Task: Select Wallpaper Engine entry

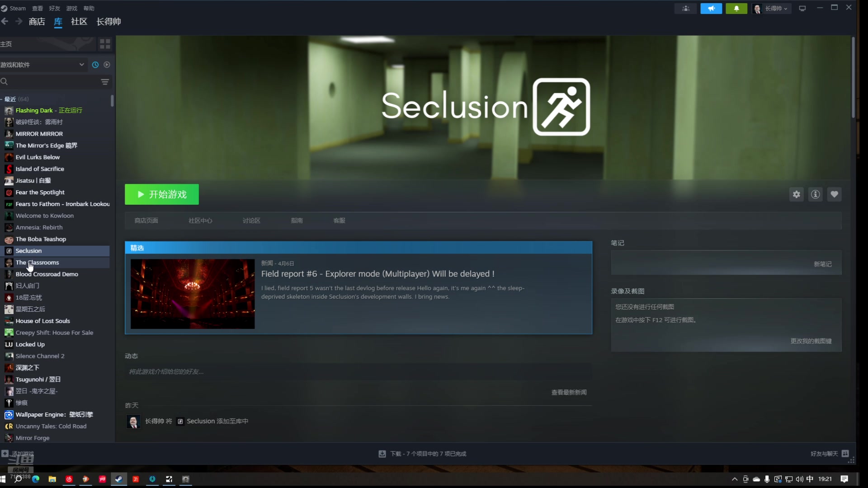Action: coord(55,415)
